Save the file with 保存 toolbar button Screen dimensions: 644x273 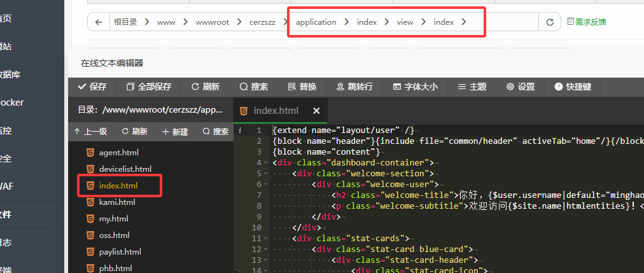92,87
